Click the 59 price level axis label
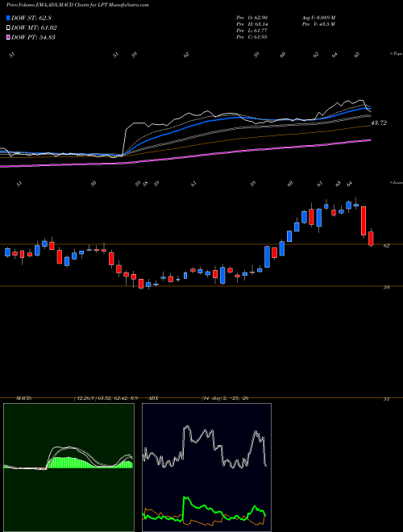This screenshot has width=403, height=532. point(386,288)
